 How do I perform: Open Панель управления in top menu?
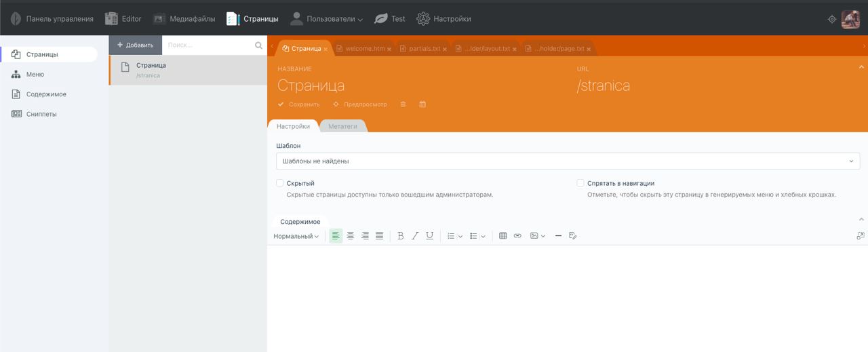pos(52,19)
